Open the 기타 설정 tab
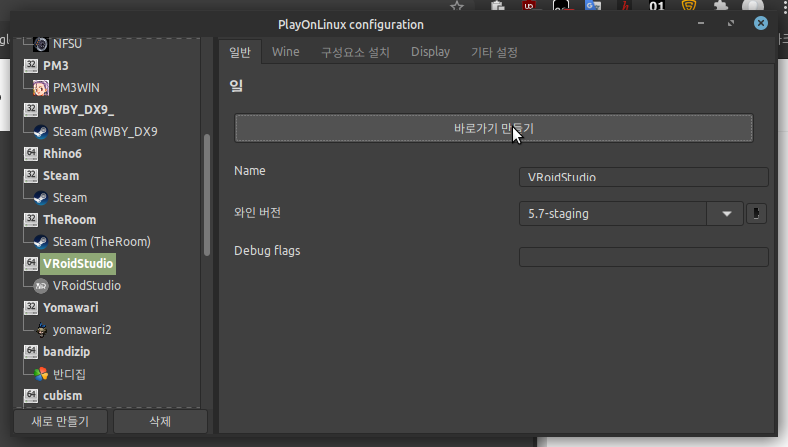Image resolution: width=788 pixels, height=447 pixels. (494, 52)
